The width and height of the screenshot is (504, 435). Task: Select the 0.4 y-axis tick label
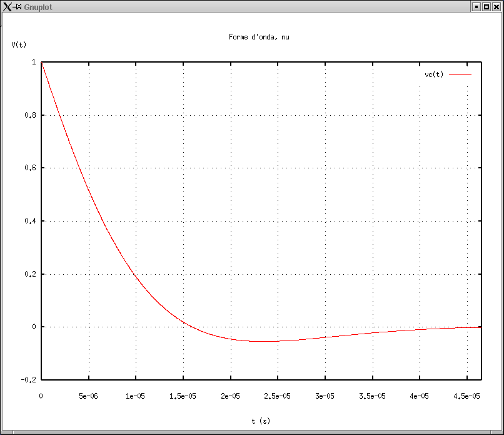coord(30,222)
